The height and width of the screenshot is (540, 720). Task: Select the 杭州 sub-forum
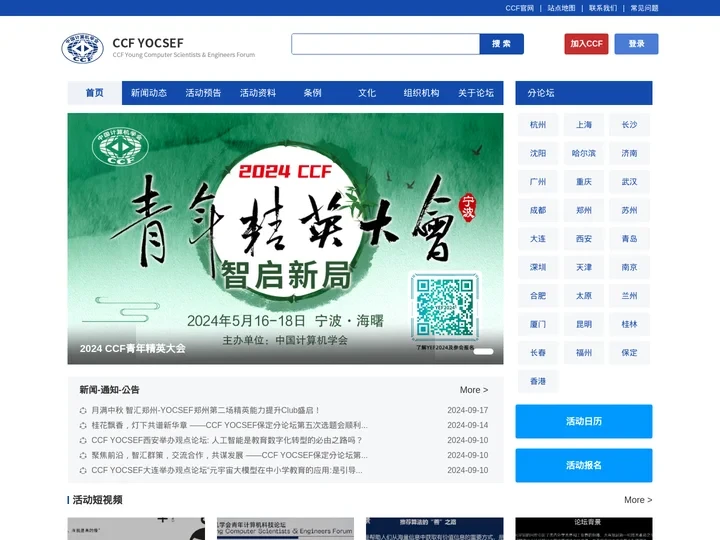[538, 125]
